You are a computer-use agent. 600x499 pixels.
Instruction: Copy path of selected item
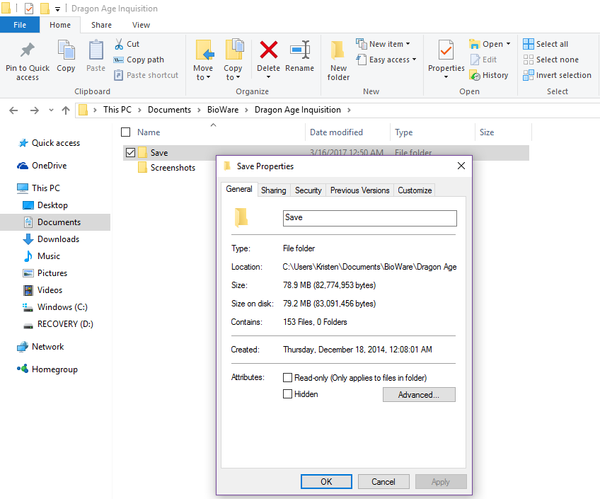click(x=139, y=60)
